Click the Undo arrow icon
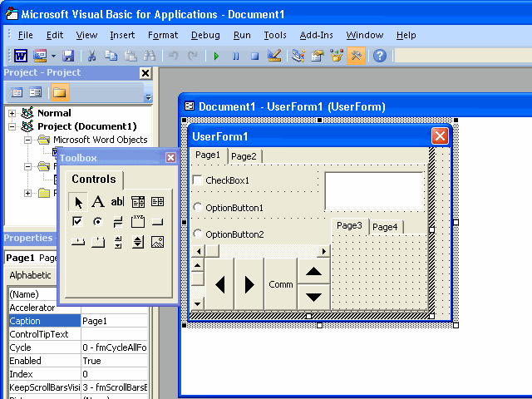The height and width of the screenshot is (399, 532). 174,56
